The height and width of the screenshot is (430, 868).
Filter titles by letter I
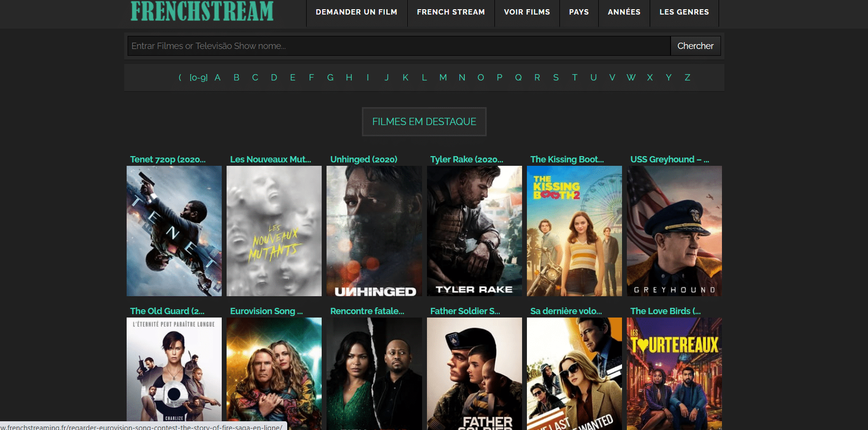pos(368,78)
